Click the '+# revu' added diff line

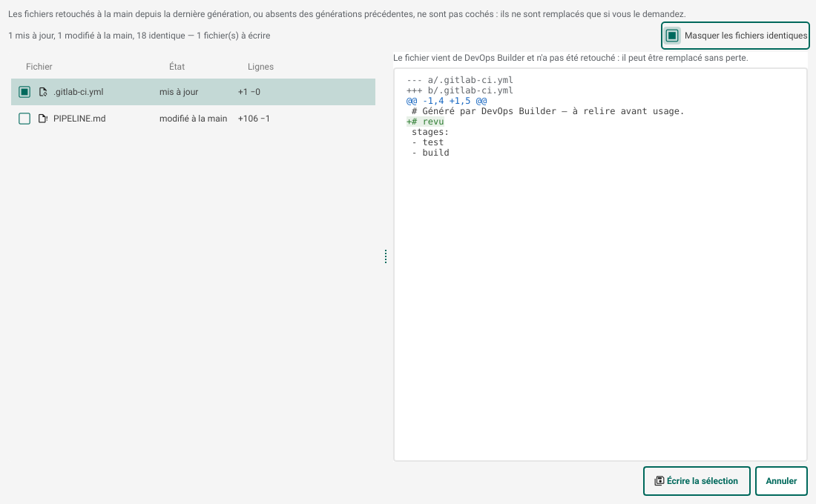point(425,122)
